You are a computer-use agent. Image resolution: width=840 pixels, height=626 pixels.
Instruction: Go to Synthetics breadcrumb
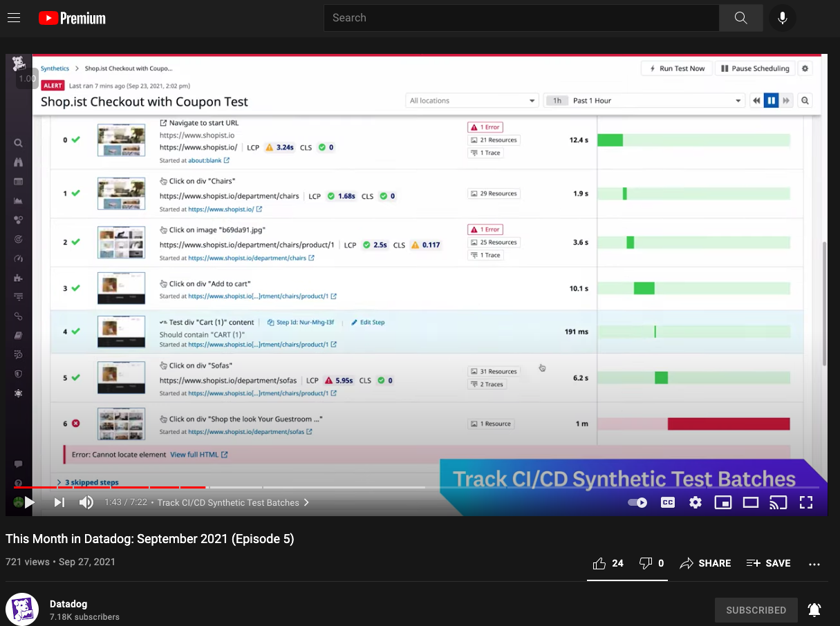click(55, 68)
